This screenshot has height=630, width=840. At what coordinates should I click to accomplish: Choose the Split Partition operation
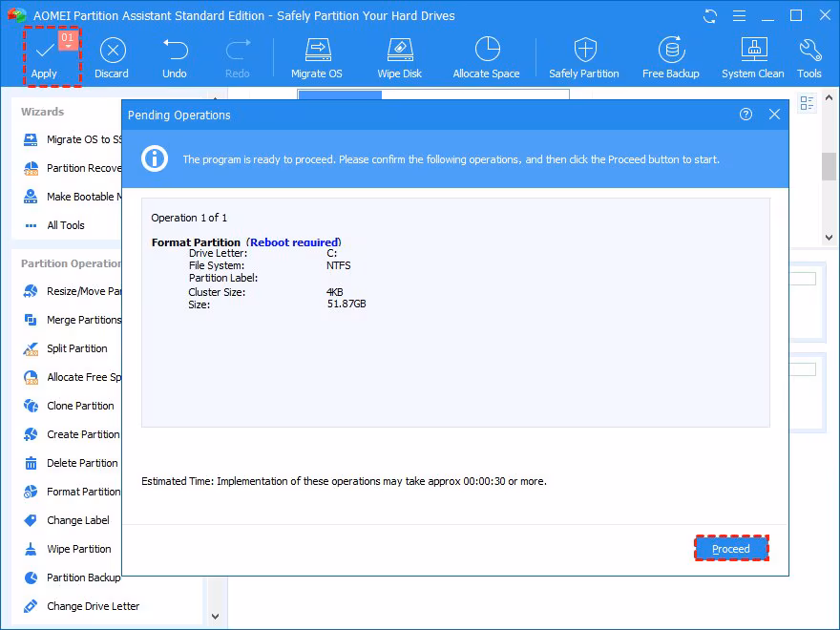point(65,348)
